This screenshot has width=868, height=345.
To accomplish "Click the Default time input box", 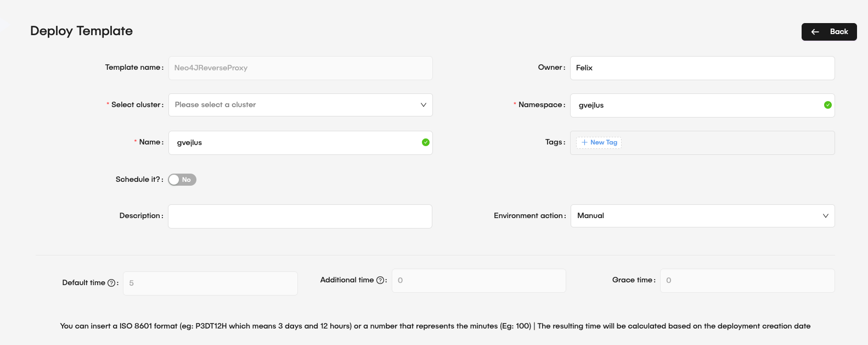I will [x=210, y=283].
